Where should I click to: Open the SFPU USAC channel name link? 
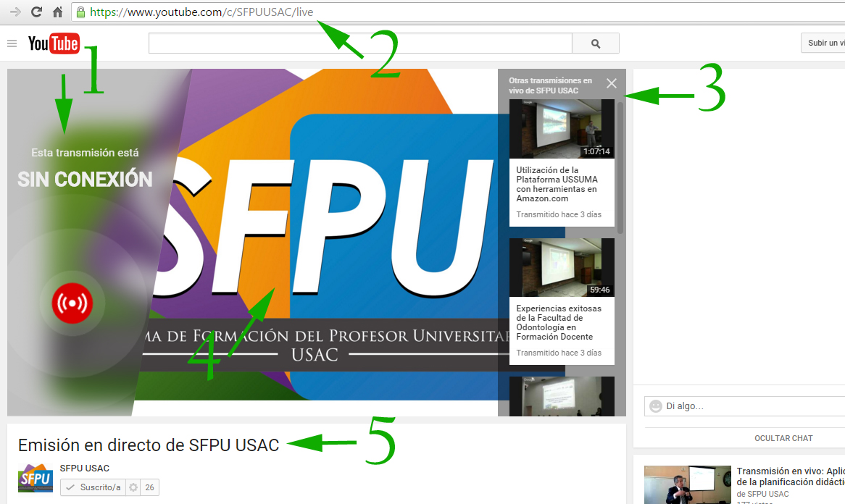85,469
